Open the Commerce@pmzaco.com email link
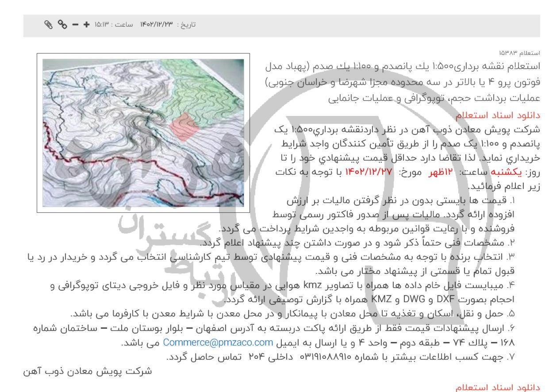This screenshot has width=549, height=392. tap(218, 342)
